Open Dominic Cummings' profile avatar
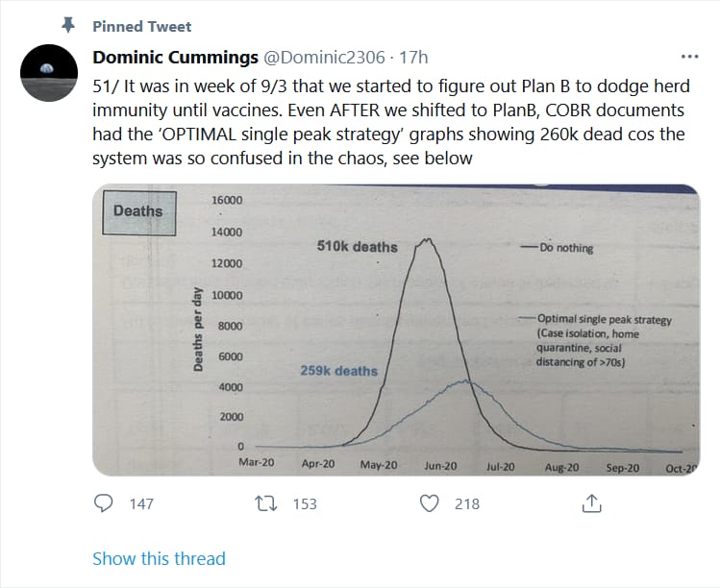Image resolution: width=720 pixels, height=588 pixels. point(49,73)
